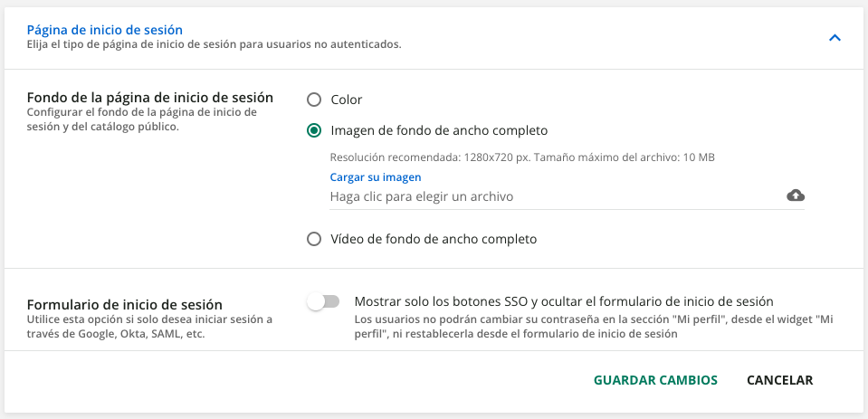Select the full-width background video radio button
The image size is (868, 419).
tap(314, 239)
